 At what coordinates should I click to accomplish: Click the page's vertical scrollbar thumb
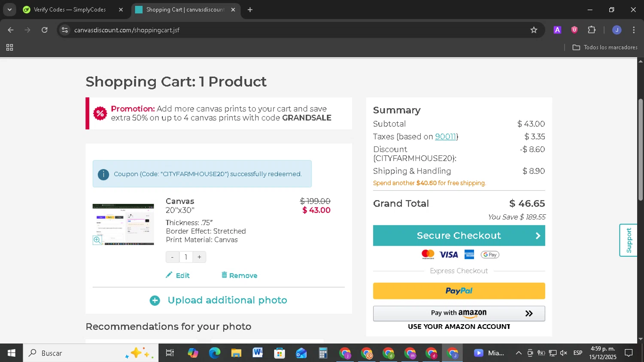coord(641,149)
